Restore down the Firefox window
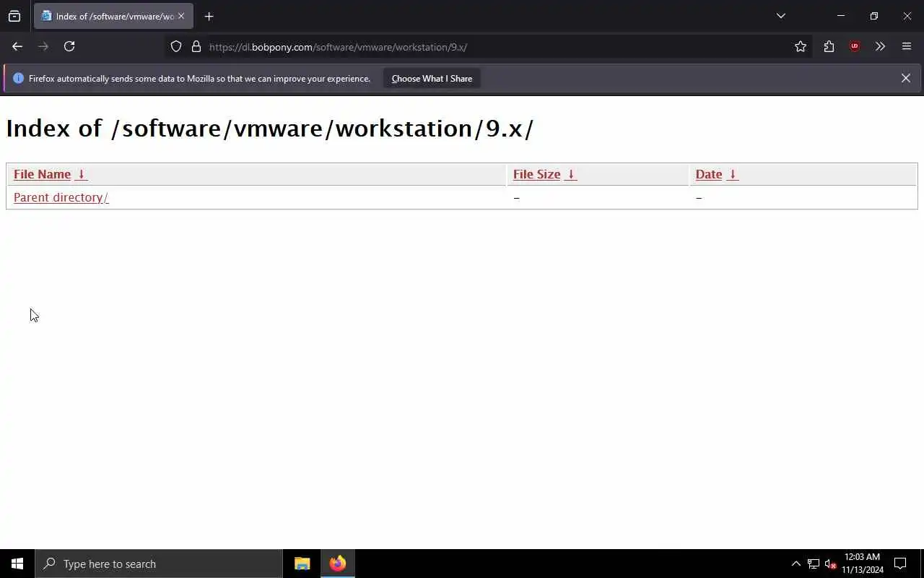The width and height of the screenshot is (924, 578). point(873,16)
